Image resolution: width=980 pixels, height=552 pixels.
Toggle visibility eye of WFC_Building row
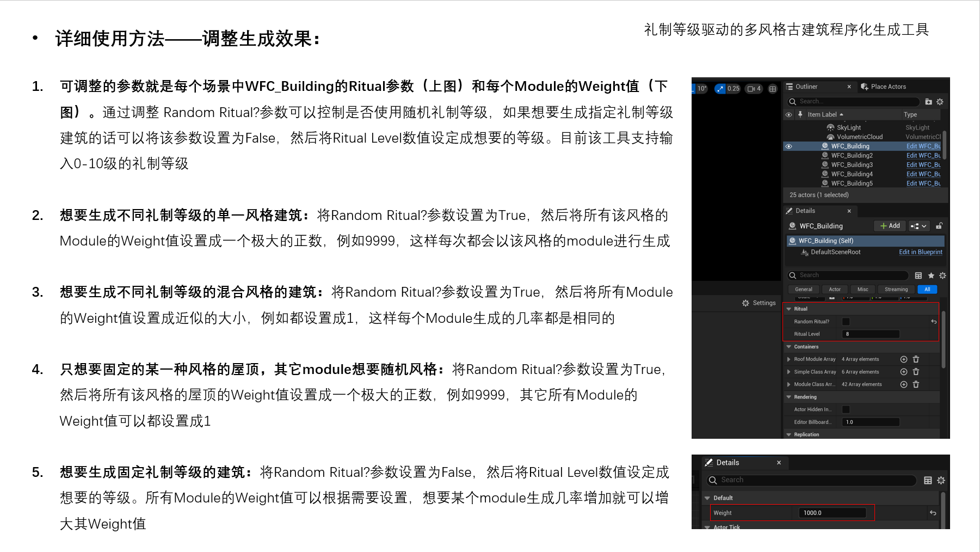(788, 146)
